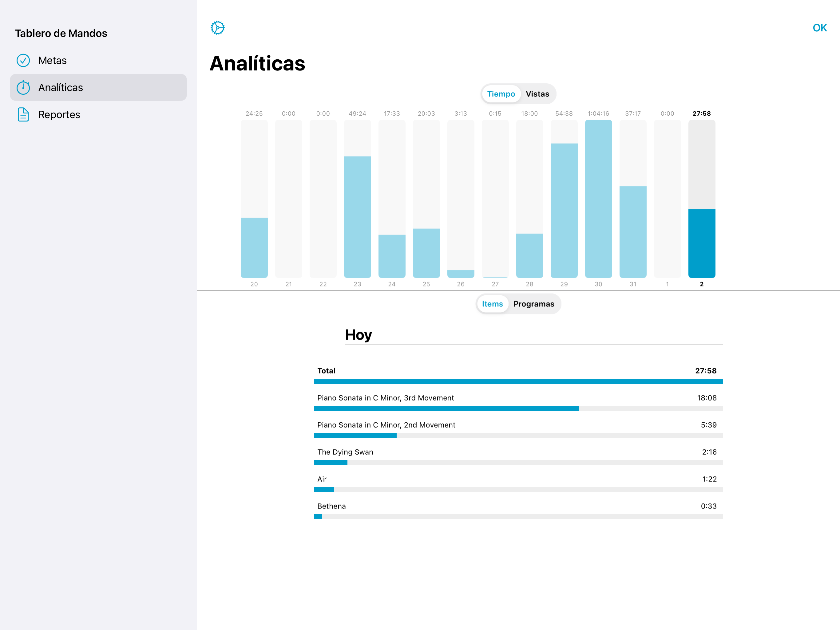The width and height of the screenshot is (840, 630).
Task: Click the Total progress bar
Action: [x=518, y=381]
